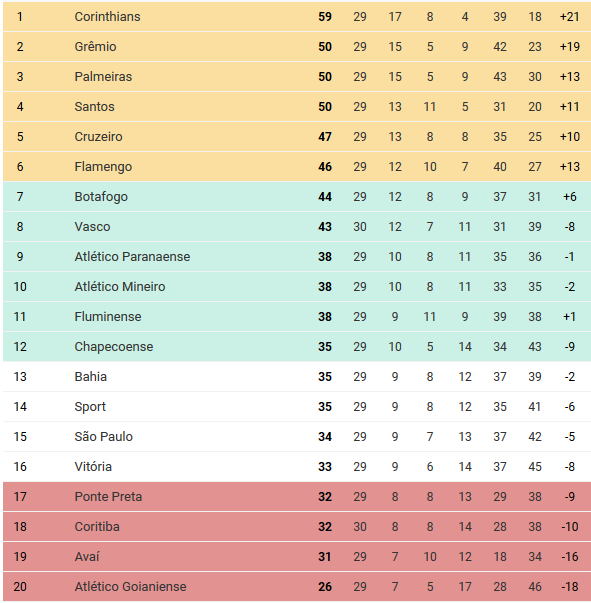Screen dimensions: 591x603
Task: Open the Cruzeiro team page
Action: point(98,137)
